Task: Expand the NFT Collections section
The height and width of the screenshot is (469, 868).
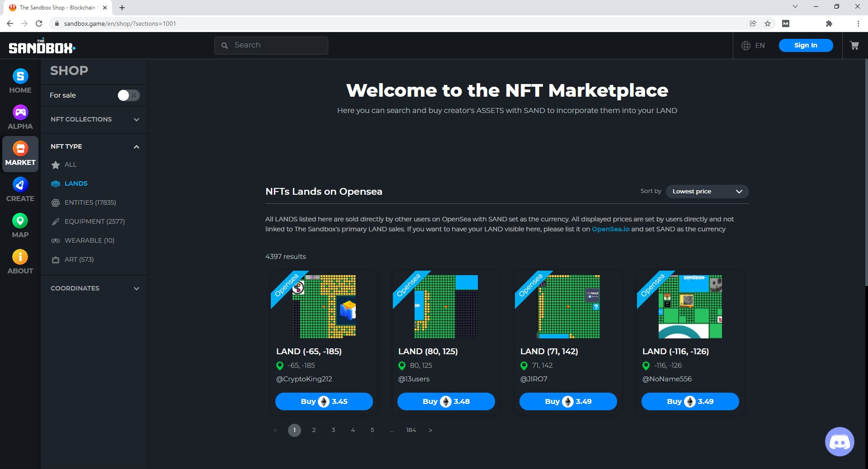Action: tap(94, 119)
